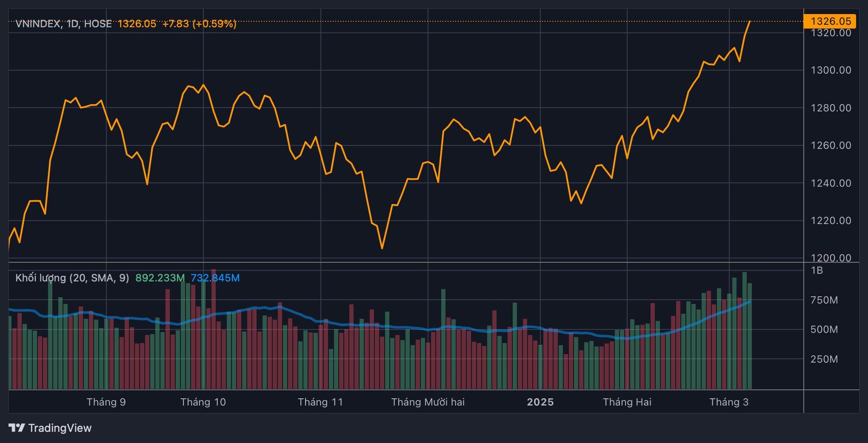Click the 1320.00 price axis label
868x443 pixels.
pyautogui.click(x=831, y=33)
